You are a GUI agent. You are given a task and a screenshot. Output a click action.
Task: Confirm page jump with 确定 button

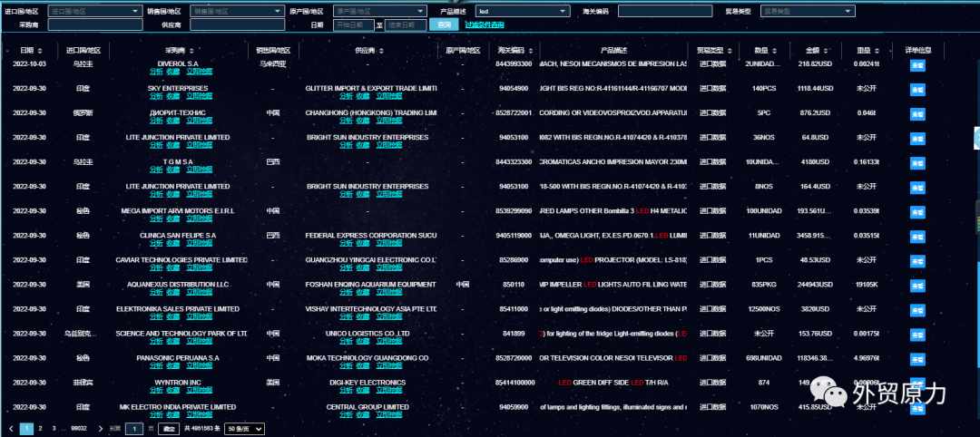(x=168, y=429)
